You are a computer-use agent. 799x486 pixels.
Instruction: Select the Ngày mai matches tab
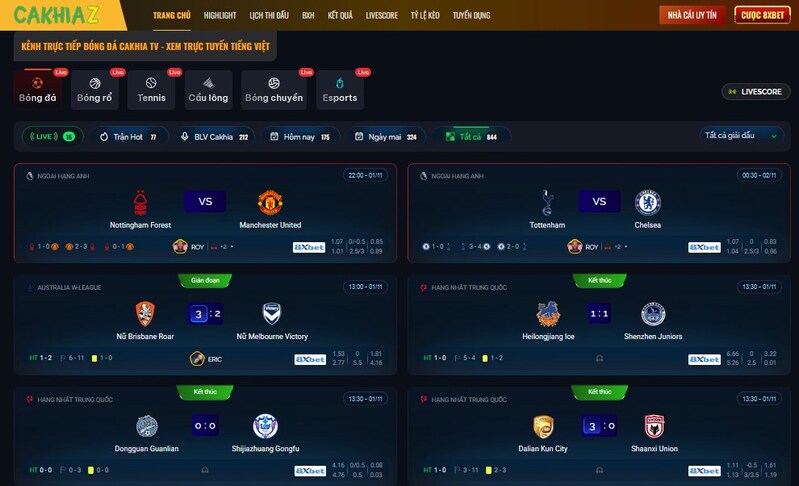coord(386,137)
